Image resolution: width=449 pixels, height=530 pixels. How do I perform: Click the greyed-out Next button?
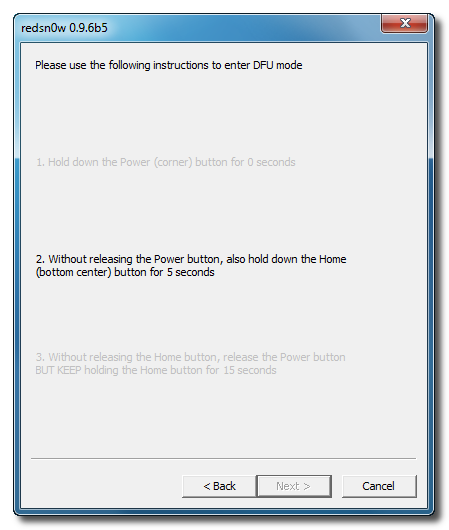click(293, 486)
